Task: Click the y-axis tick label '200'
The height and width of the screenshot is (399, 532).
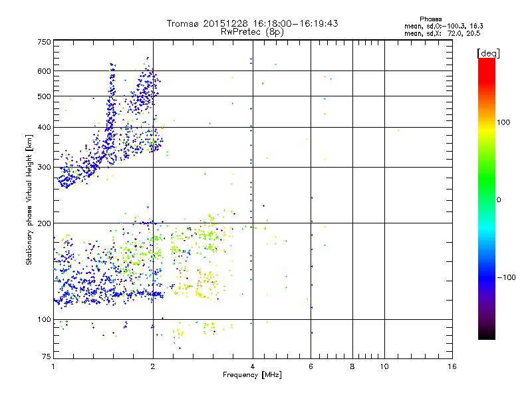Action: pyautogui.click(x=44, y=223)
